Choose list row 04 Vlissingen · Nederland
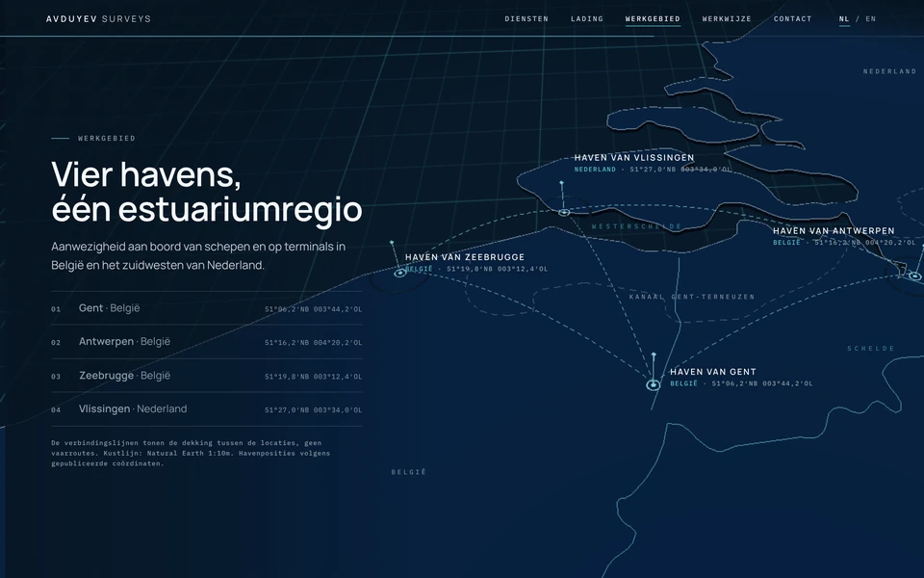 coord(207,409)
